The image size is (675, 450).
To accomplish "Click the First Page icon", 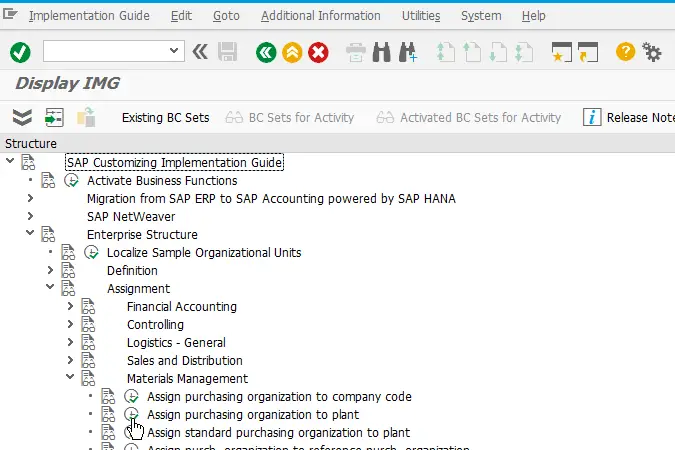I will pyautogui.click(x=446, y=53).
